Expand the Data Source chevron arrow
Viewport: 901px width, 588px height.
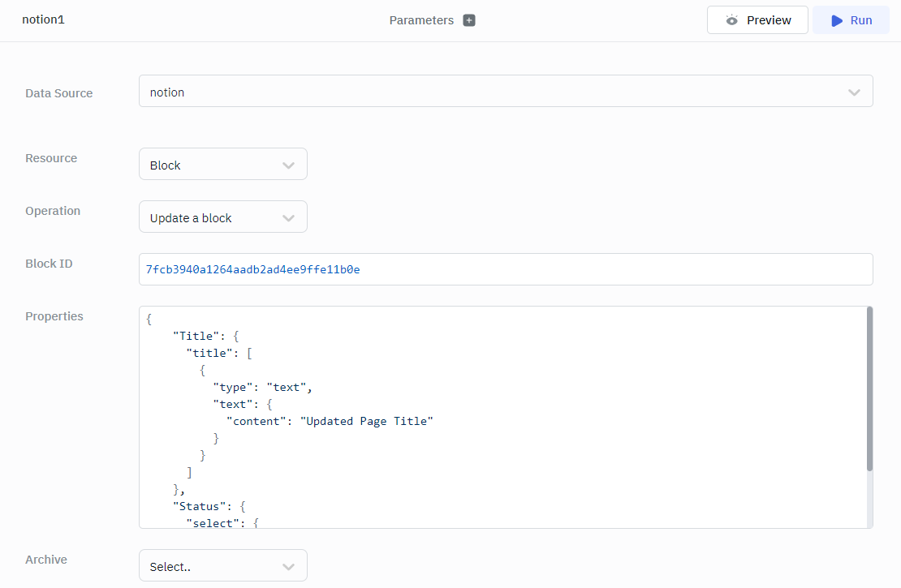click(x=854, y=92)
